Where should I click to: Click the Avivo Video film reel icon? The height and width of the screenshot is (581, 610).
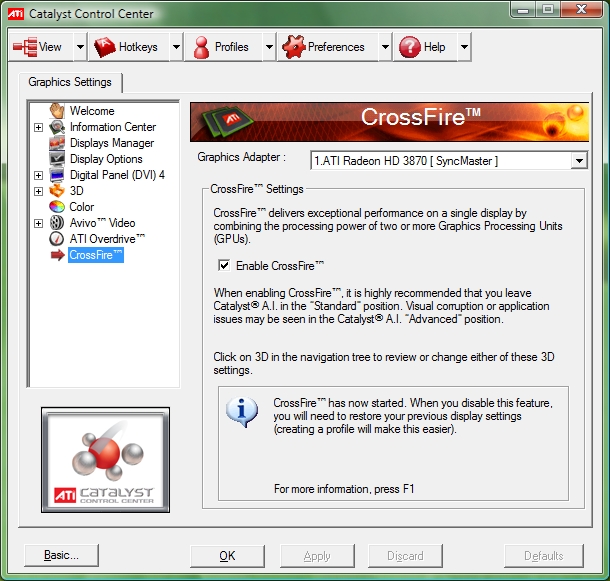(57, 223)
